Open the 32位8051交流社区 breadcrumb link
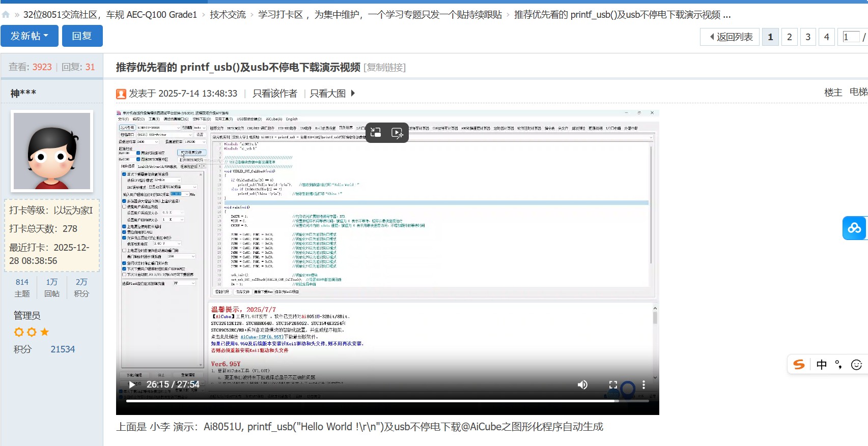 click(x=110, y=15)
